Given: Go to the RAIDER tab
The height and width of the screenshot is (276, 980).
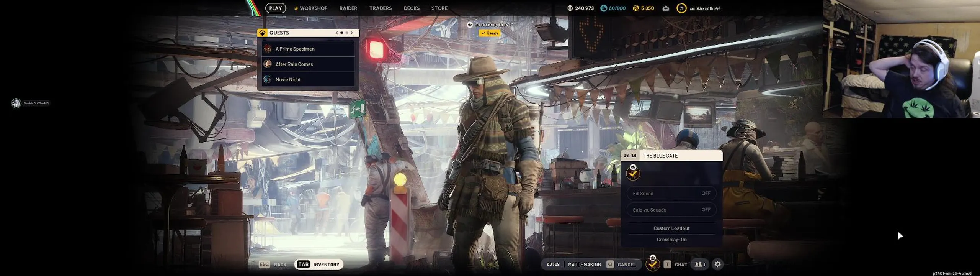Looking at the screenshot, I should [348, 8].
